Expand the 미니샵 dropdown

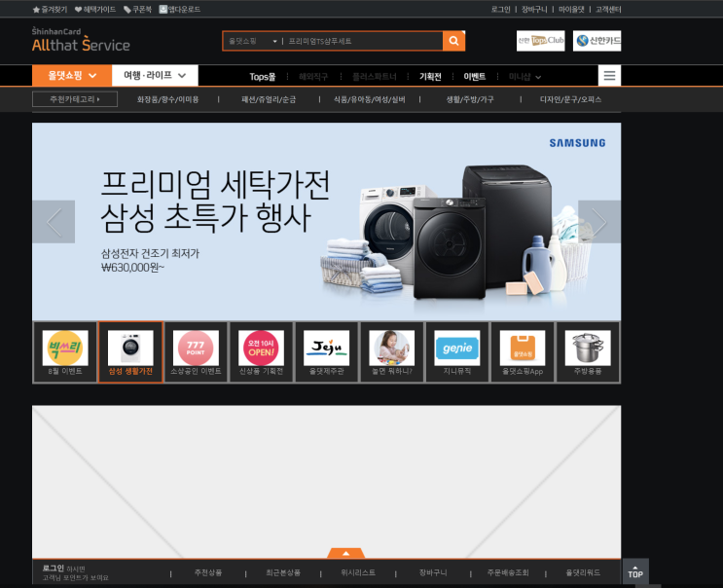pyautogui.click(x=524, y=77)
